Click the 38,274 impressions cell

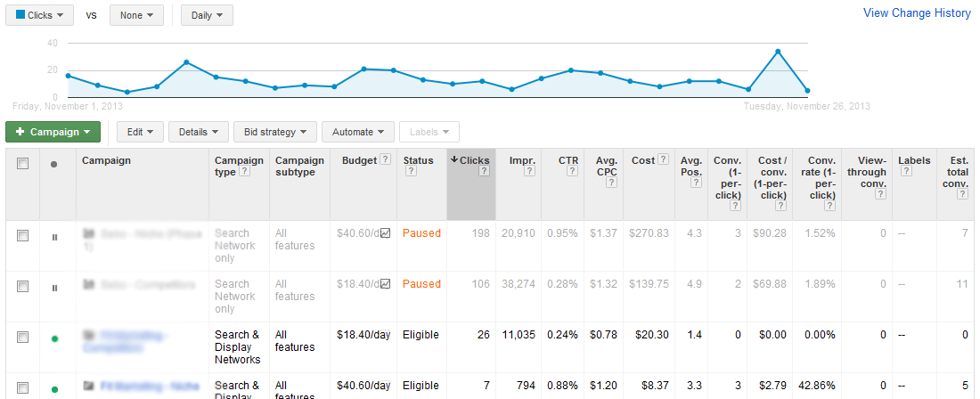[x=519, y=284]
